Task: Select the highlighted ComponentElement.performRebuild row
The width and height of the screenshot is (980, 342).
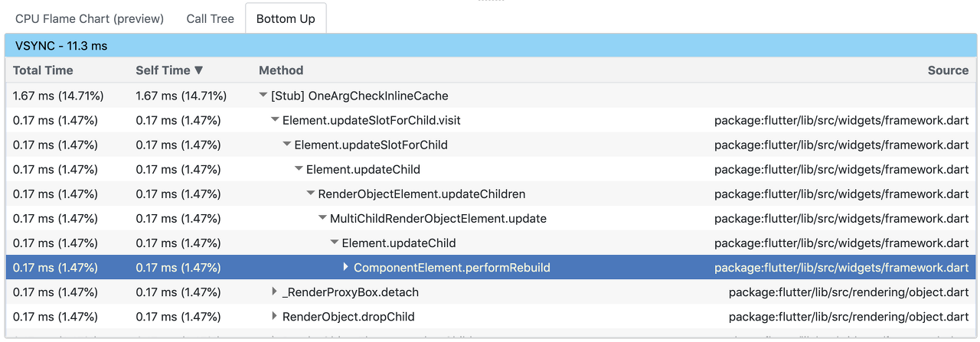Action: point(490,268)
